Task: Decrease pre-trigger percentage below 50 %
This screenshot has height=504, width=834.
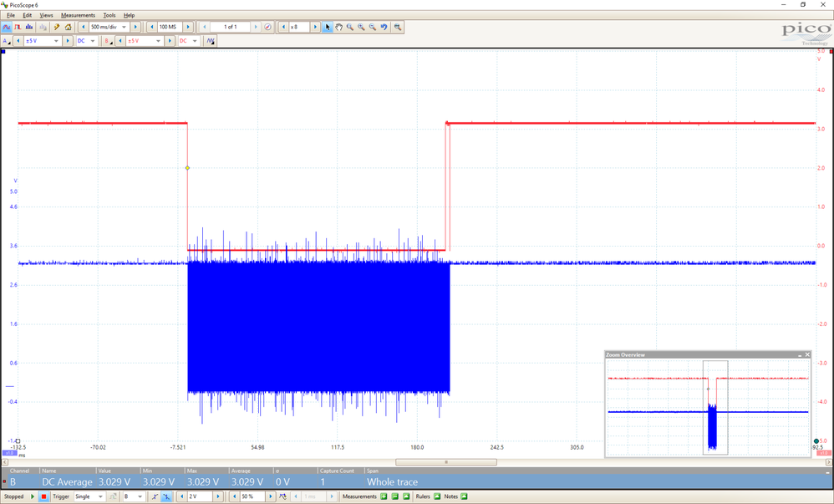Action: pyautogui.click(x=235, y=496)
